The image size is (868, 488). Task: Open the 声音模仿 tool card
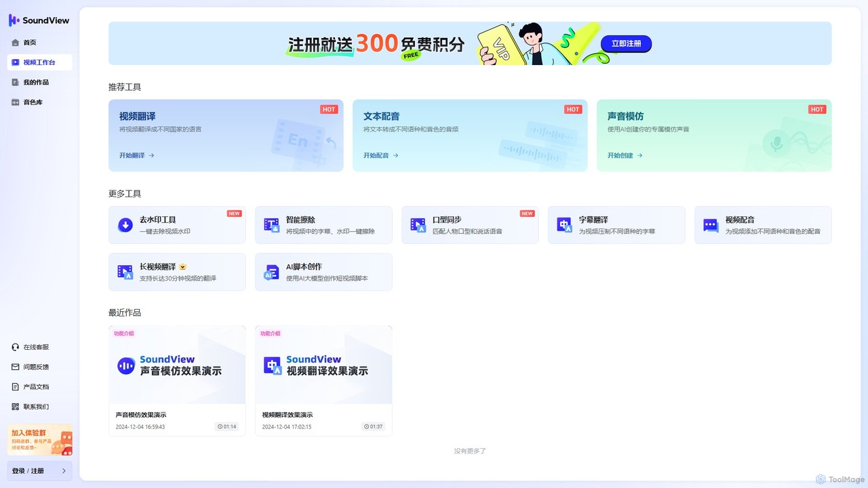point(714,136)
